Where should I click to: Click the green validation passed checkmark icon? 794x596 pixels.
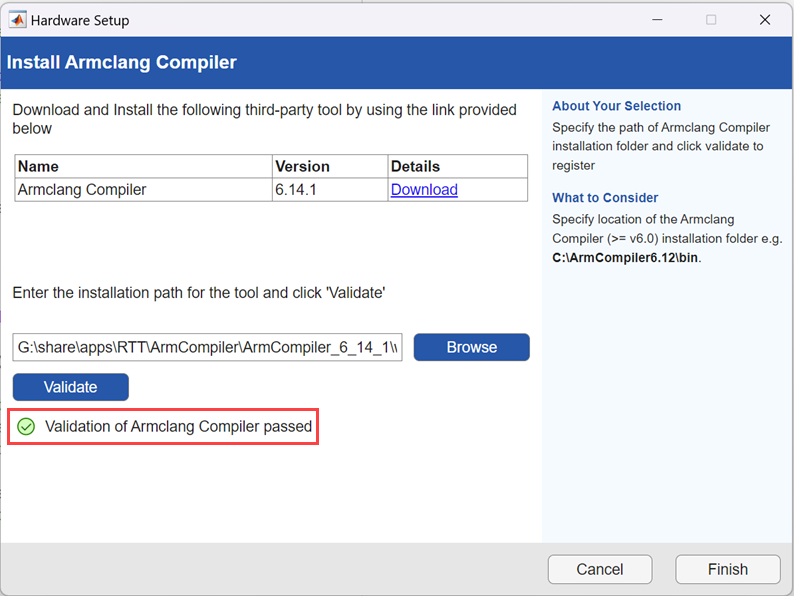[27, 426]
